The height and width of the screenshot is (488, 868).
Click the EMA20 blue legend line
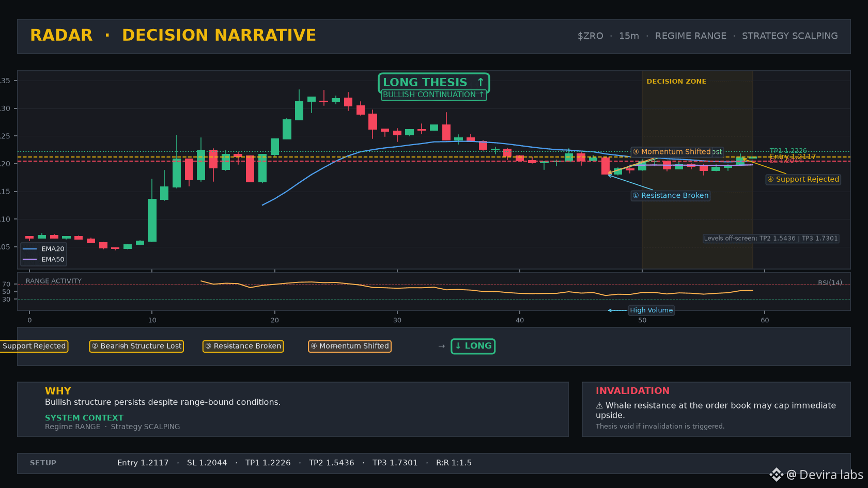[x=30, y=249]
